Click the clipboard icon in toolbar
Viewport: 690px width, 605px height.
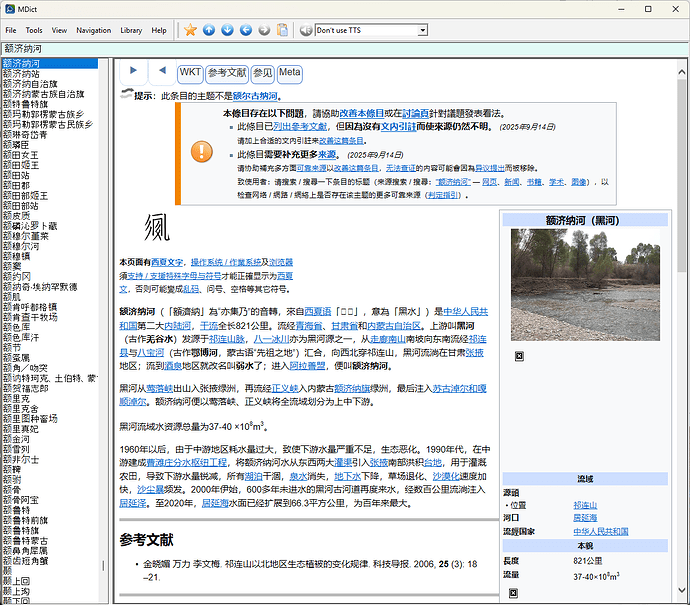(282, 31)
